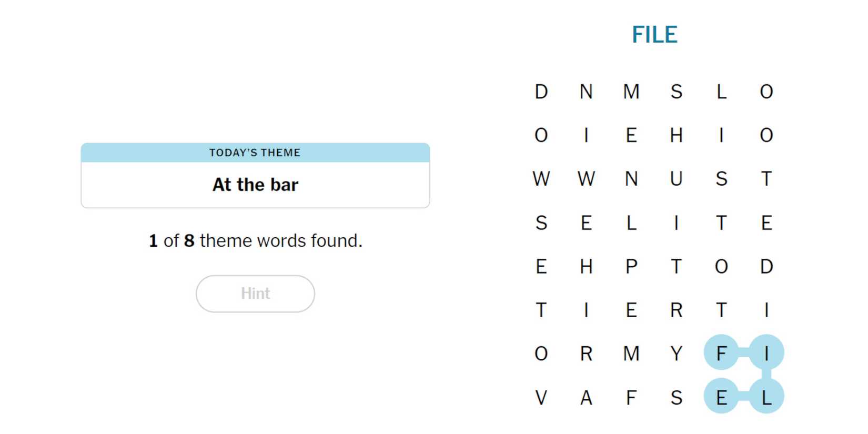The height and width of the screenshot is (434, 868).
Task: Choose the letter Y in the grid
Action: coord(676,354)
